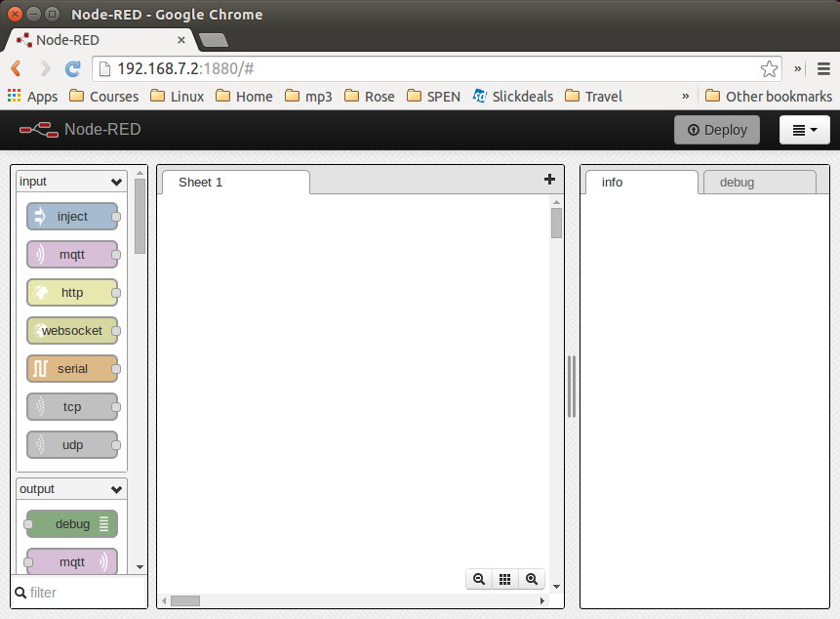Click the tcp input node
The image size is (840, 619).
pyautogui.click(x=72, y=407)
